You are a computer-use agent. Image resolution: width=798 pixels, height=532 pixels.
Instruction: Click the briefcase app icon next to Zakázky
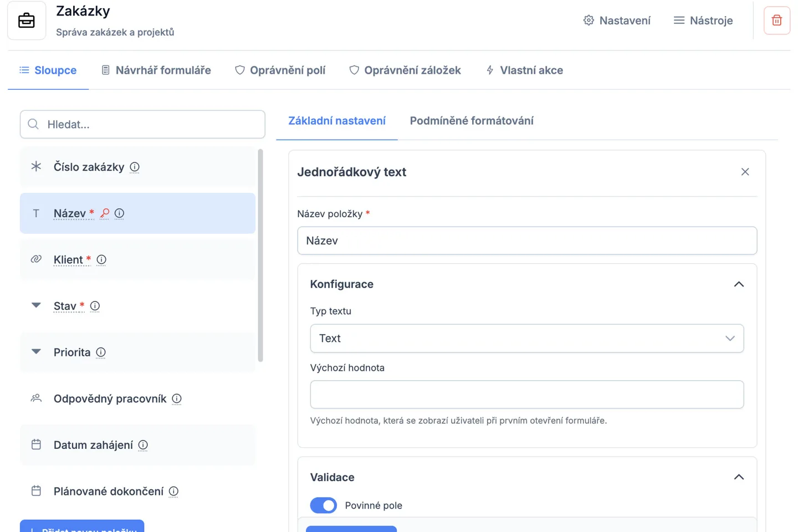[x=26, y=20]
